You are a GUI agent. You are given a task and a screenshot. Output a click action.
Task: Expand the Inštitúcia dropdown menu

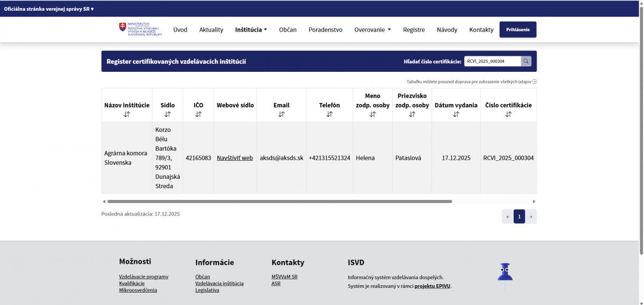click(251, 30)
